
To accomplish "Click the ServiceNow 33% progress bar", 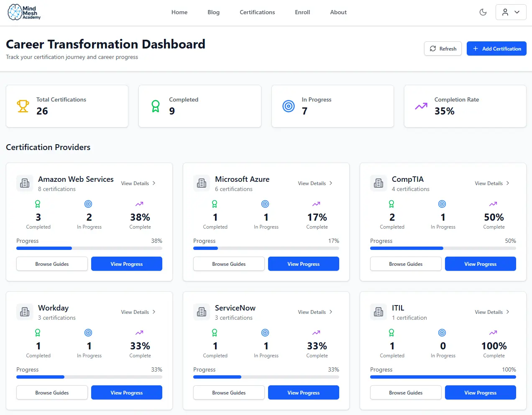I will [266, 377].
